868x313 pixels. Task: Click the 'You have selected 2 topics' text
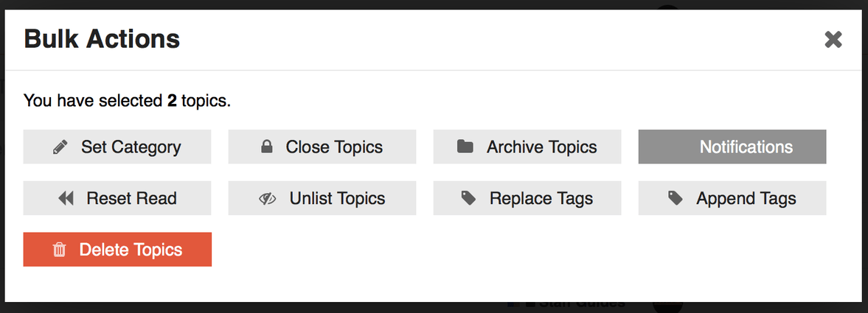[127, 100]
